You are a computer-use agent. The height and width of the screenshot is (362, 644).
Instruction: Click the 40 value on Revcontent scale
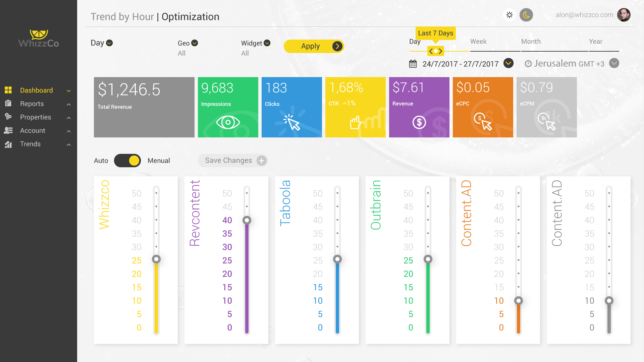tap(227, 220)
